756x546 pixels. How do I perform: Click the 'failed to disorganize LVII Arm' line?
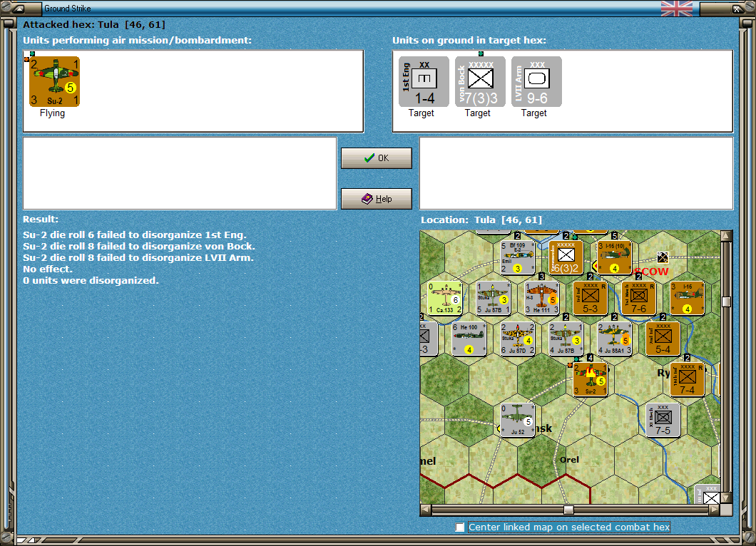coord(138,258)
